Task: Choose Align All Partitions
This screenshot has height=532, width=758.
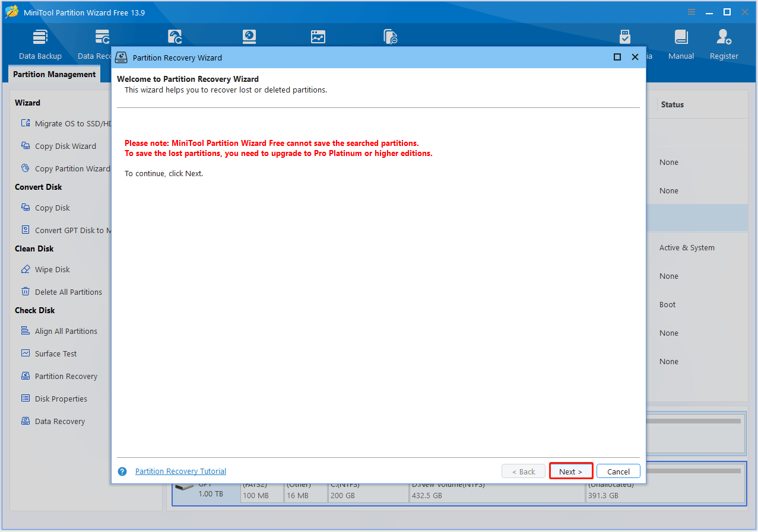Action: 59,331
